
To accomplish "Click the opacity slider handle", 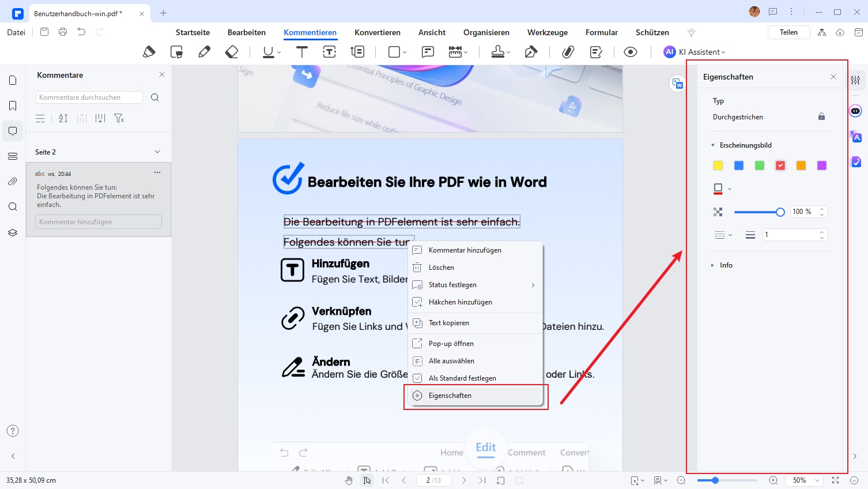I will [x=780, y=212].
